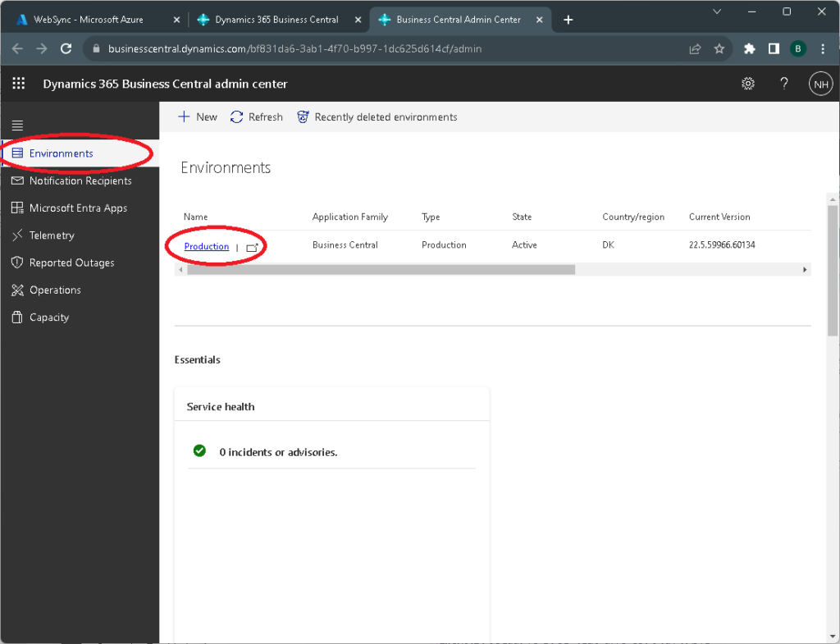Open the Telemetry section
Screen dimensions: 840x644
coord(54,235)
